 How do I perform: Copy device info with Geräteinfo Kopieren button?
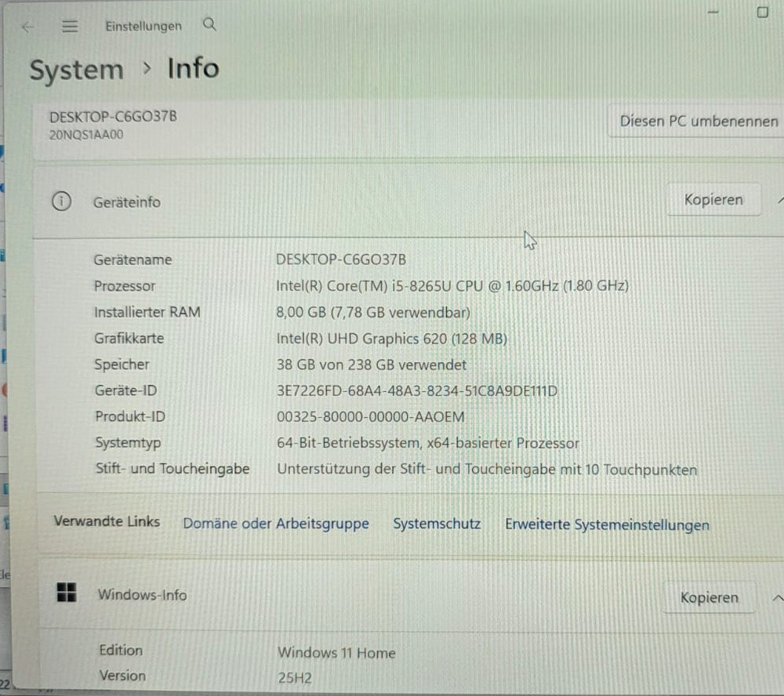coord(713,200)
